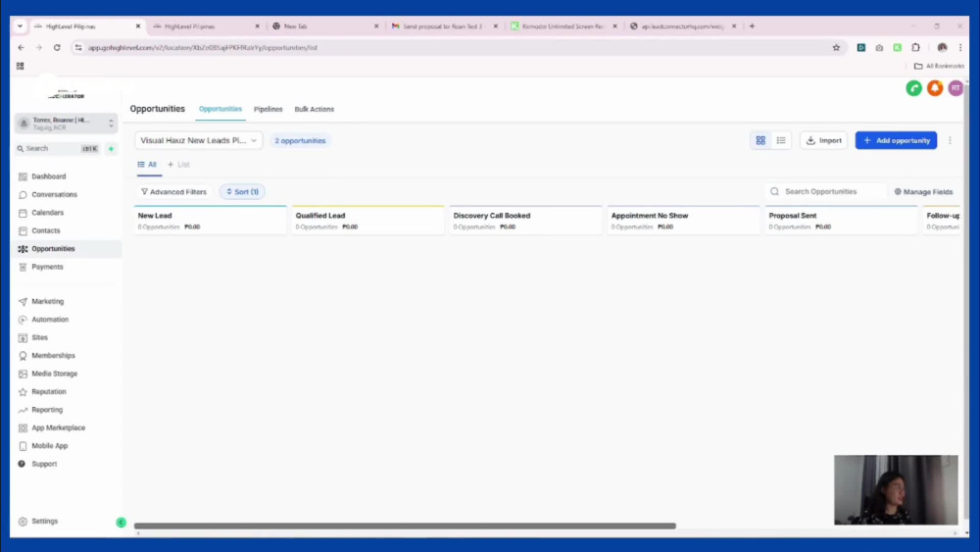Open the Sort (1) options
Image resolution: width=980 pixels, height=552 pixels.
tap(242, 192)
